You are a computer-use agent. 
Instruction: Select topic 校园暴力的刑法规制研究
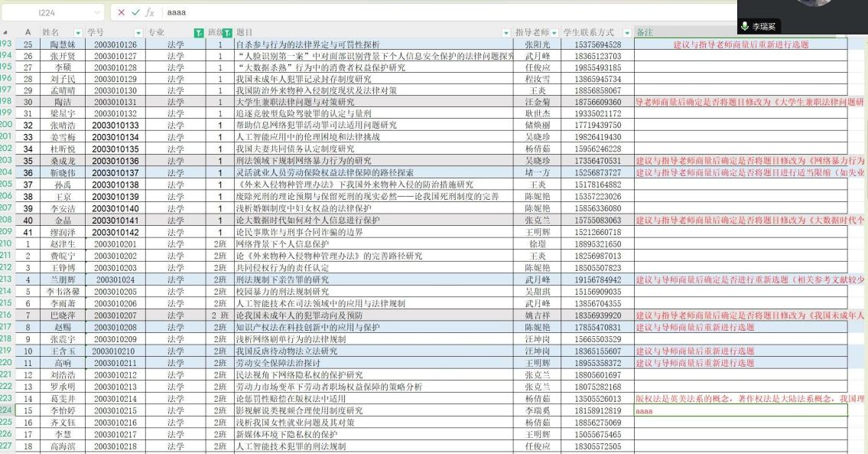click(x=374, y=292)
